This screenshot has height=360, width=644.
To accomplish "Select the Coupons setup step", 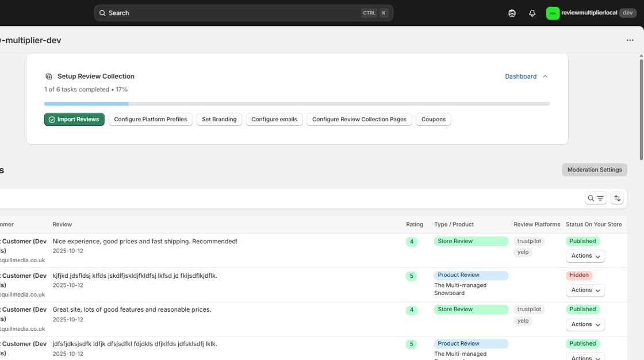I will (x=433, y=119).
